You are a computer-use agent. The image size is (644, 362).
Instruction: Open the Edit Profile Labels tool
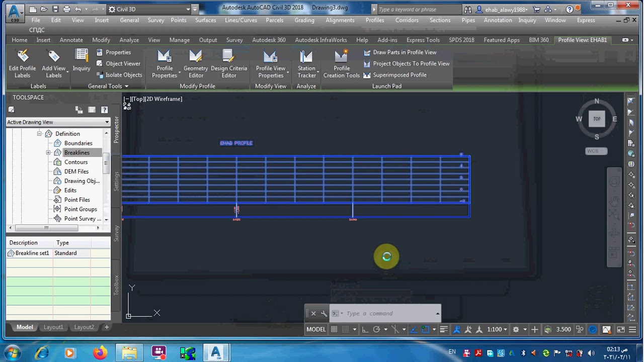[22, 64]
